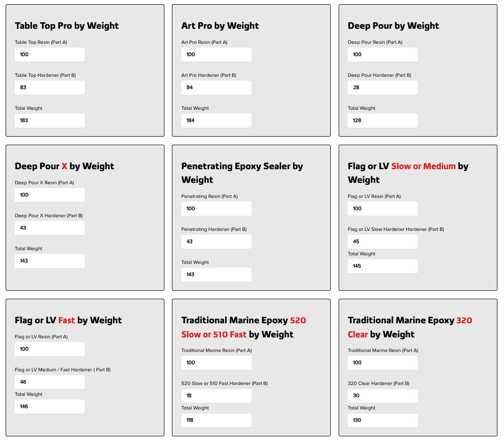
Task: Click Flag or LV Slow Hardener field showing 45
Action: [x=383, y=242]
